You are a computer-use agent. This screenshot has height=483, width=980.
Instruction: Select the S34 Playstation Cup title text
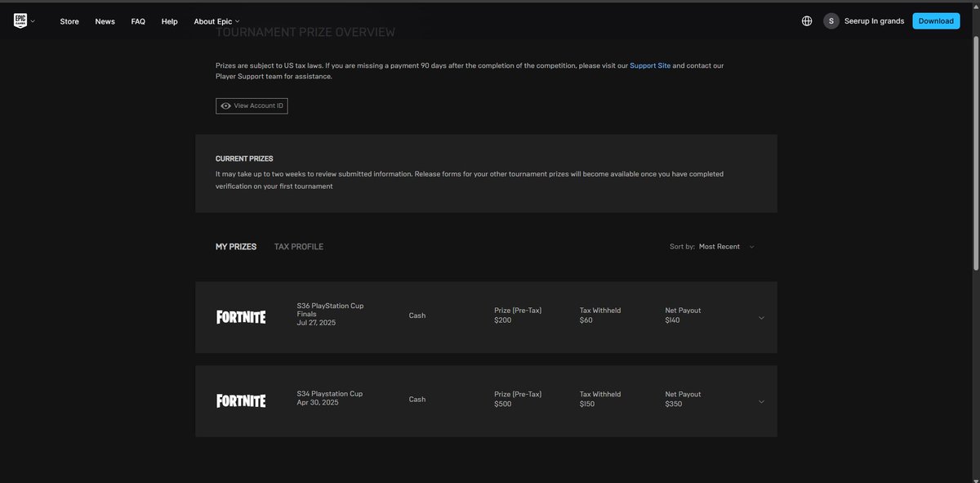coord(330,394)
